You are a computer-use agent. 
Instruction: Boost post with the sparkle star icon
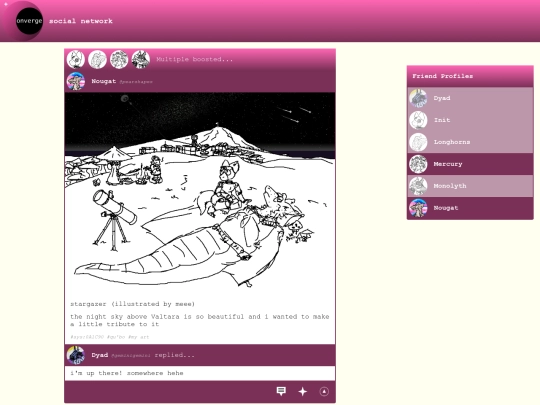pyautogui.click(x=303, y=391)
